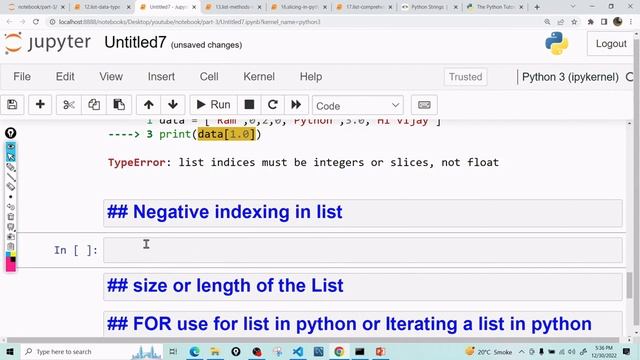Open the Help menu
The width and height of the screenshot is (640, 360).
point(311,77)
